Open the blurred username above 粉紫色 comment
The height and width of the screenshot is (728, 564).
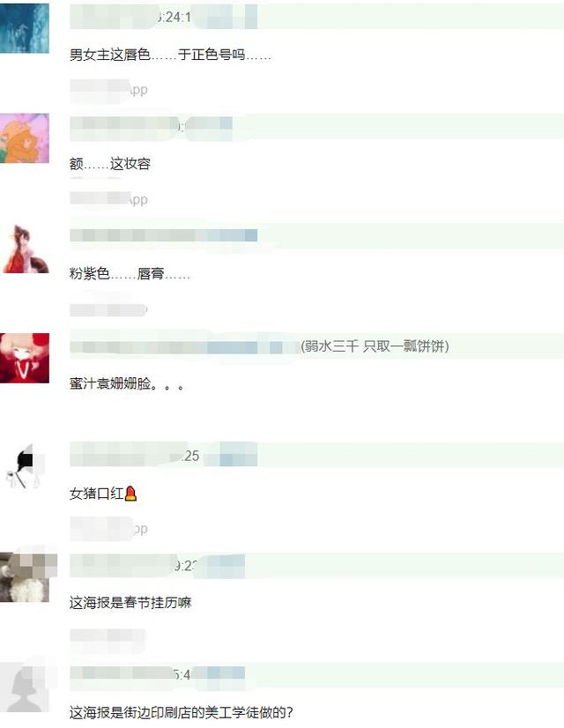163,235
